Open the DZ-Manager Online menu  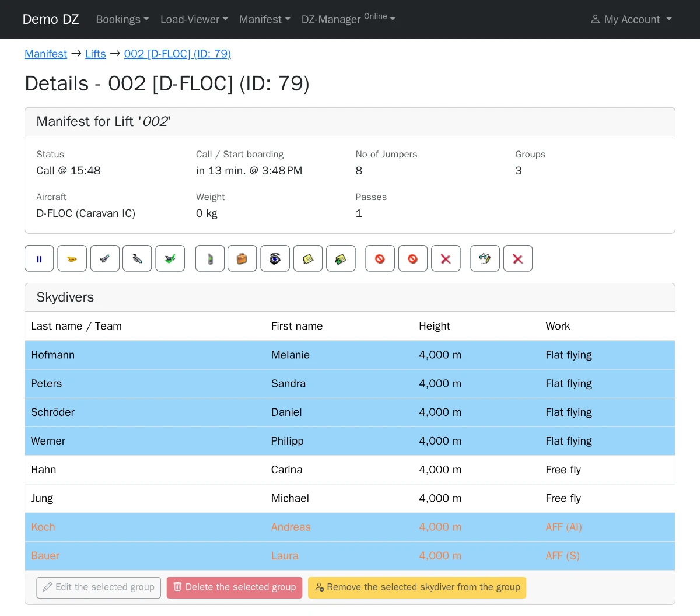pyautogui.click(x=348, y=19)
